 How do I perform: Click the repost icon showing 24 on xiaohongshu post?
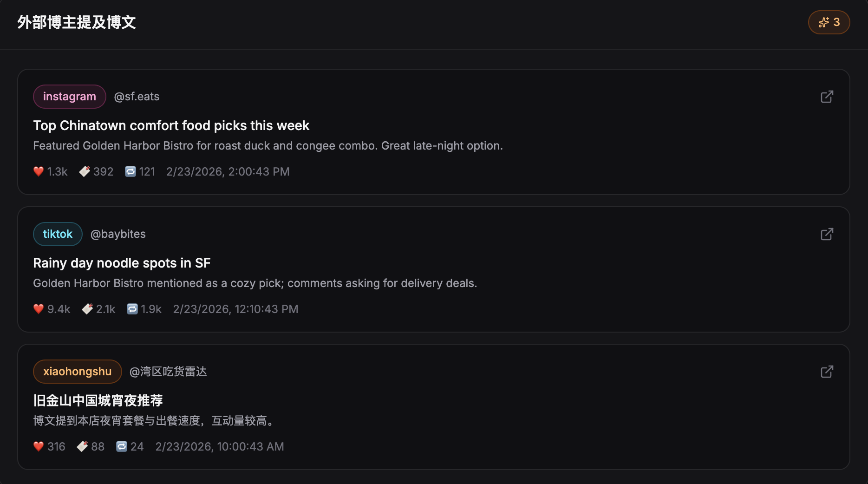pos(122,446)
